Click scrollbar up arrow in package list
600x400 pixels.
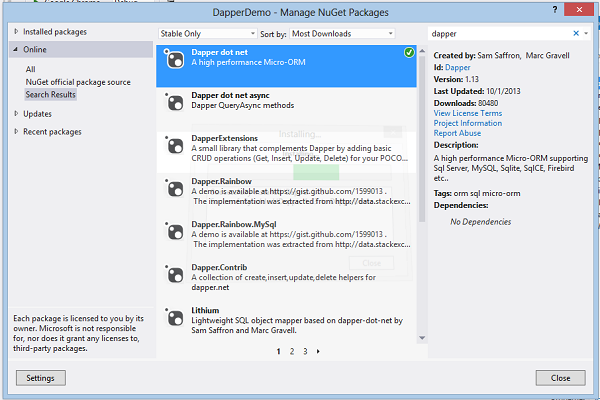(x=422, y=51)
